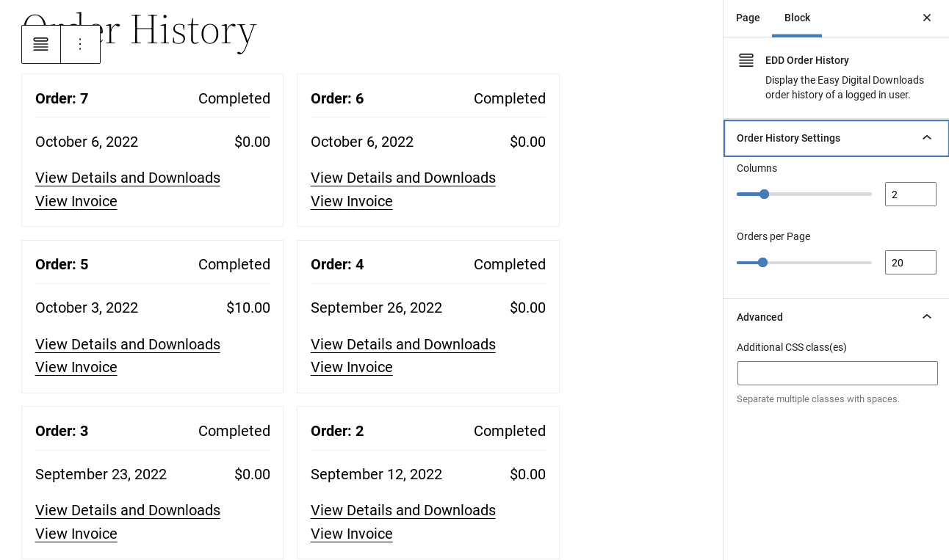Click View Invoice under Order 3

pyautogui.click(x=76, y=534)
